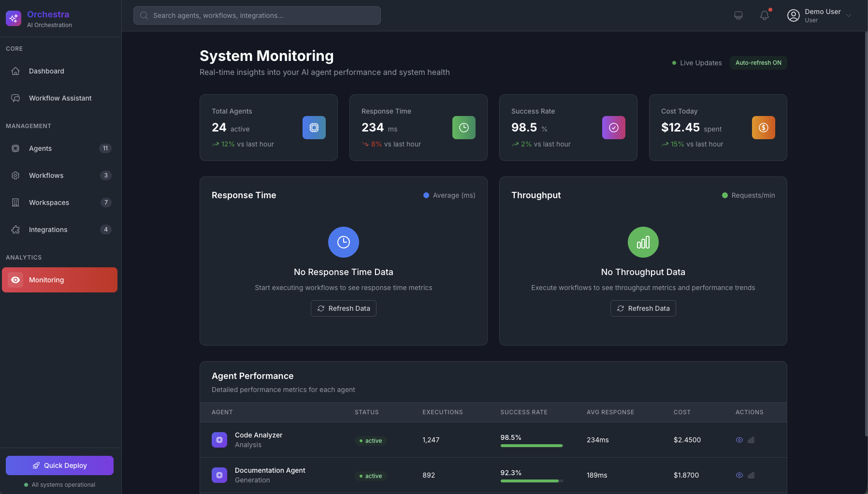Open the Workflow Assistant chat icon
Screen dimensions: 868x494
coord(16,98)
